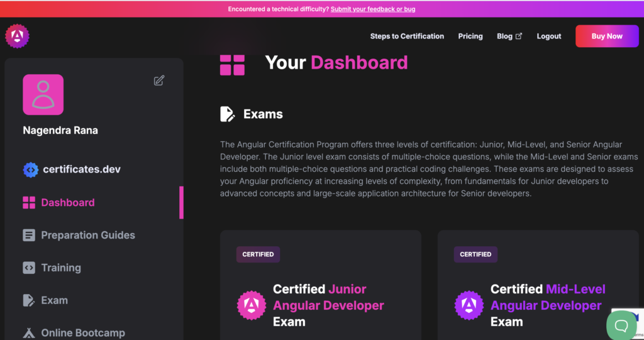Click the Angular logo in the header

tap(17, 36)
